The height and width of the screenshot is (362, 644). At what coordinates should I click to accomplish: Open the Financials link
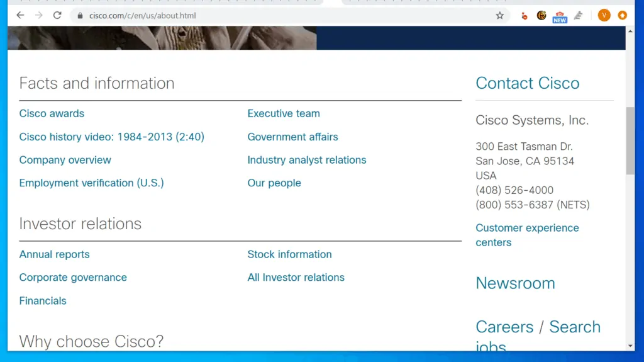tap(43, 301)
